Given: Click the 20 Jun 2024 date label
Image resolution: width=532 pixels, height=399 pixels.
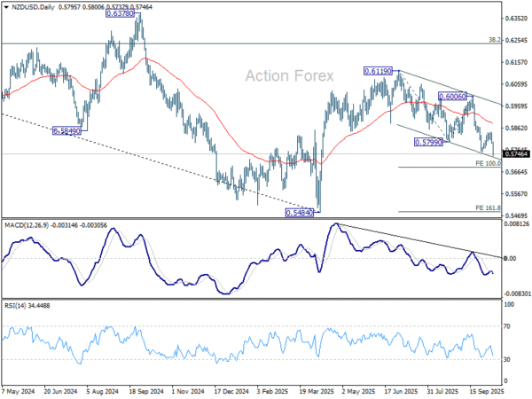Looking at the screenshot, I should [60, 391].
